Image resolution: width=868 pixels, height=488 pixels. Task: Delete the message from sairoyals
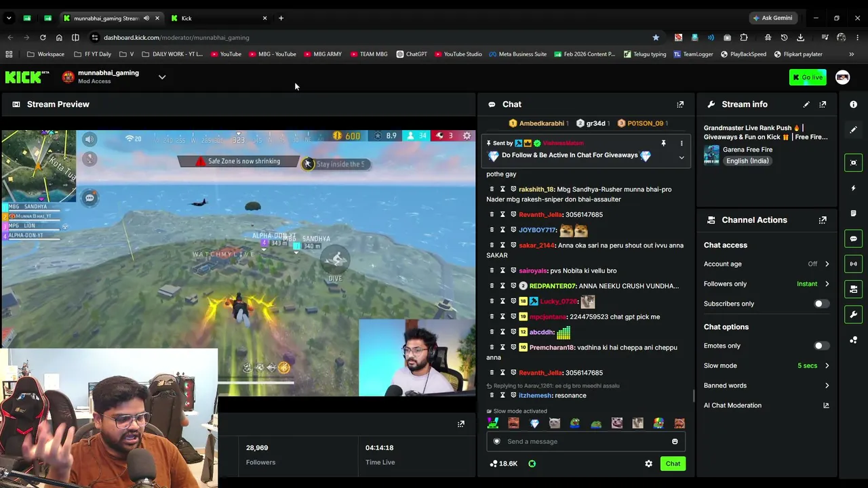coord(492,271)
